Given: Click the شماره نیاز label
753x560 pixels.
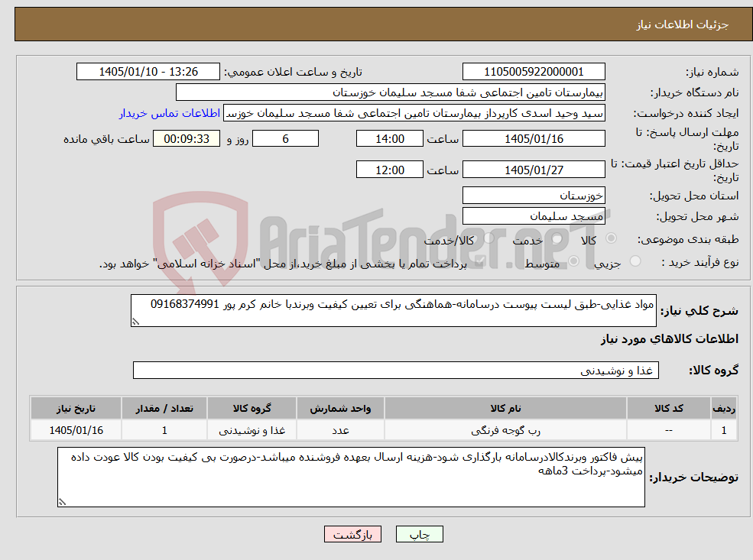Looking at the screenshot, I should pyautogui.click(x=712, y=72).
